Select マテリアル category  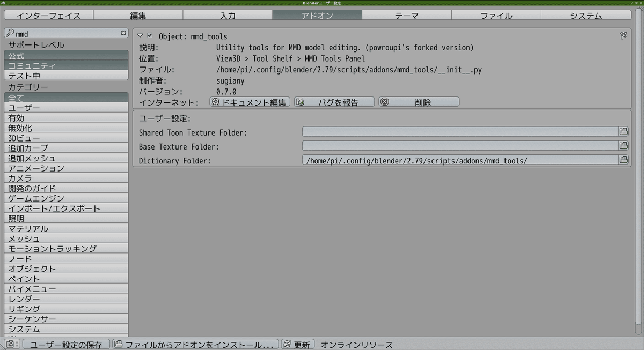click(x=66, y=228)
